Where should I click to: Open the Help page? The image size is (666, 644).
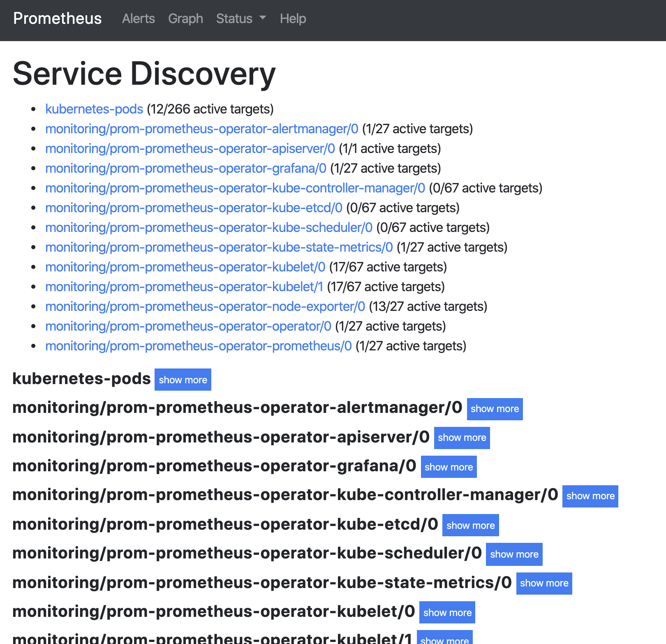tap(293, 19)
